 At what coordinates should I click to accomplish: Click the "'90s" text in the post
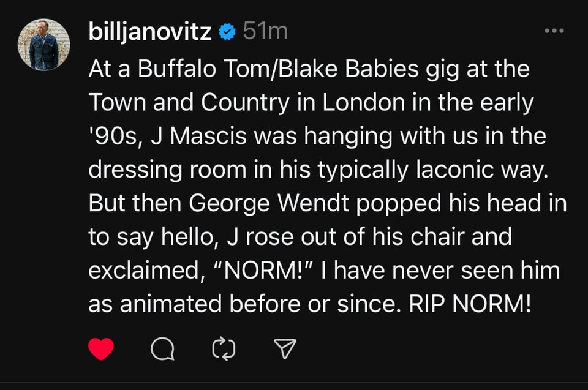point(114,137)
